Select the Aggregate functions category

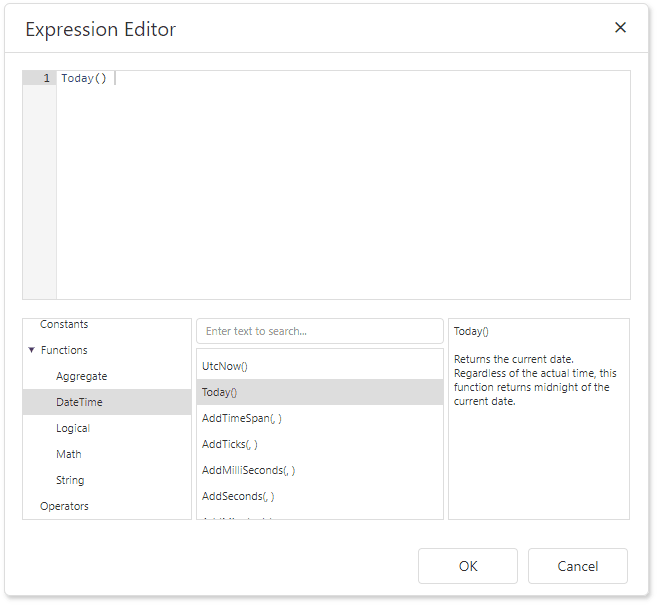point(81,376)
